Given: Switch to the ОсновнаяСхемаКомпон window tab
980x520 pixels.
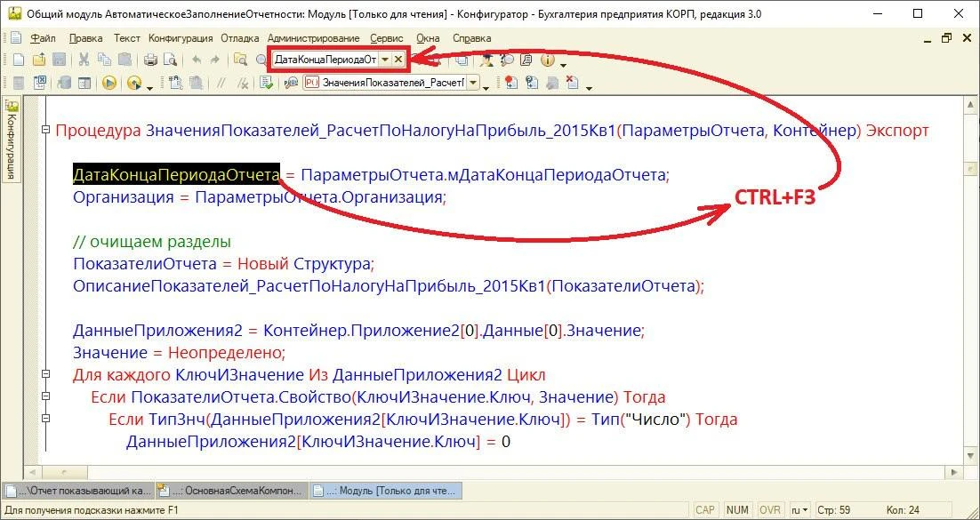Looking at the screenshot, I should pos(231,490).
